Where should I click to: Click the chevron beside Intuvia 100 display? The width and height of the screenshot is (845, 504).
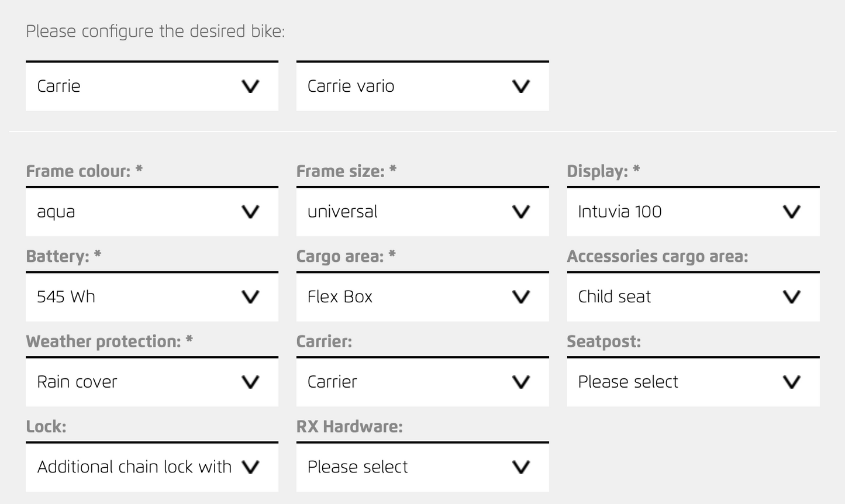pos(791,212)
